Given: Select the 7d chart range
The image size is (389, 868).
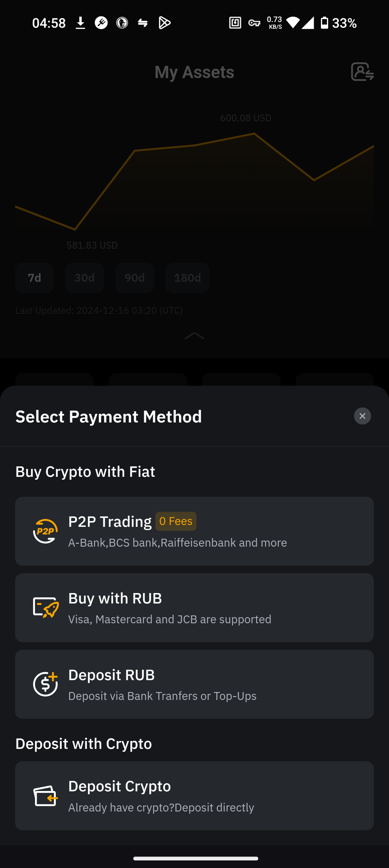Looking at the screenshot, I should click(x=35, y=278).
